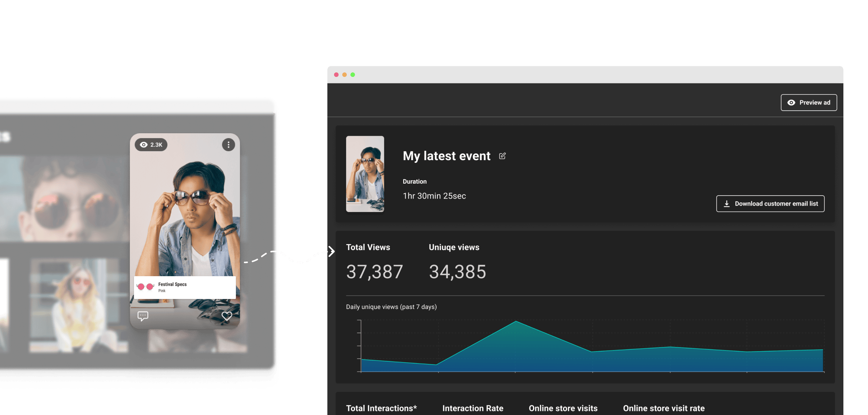The width and height of the screenshot is (868, 415).
Task: Click the 2.3K view count eye badge
Action: click(151, 145)
